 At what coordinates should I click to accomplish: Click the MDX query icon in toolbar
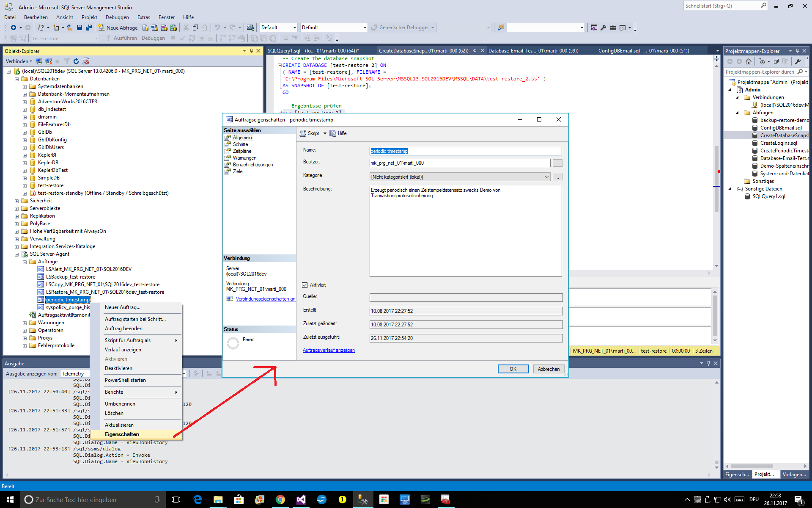tap(155, 28)
